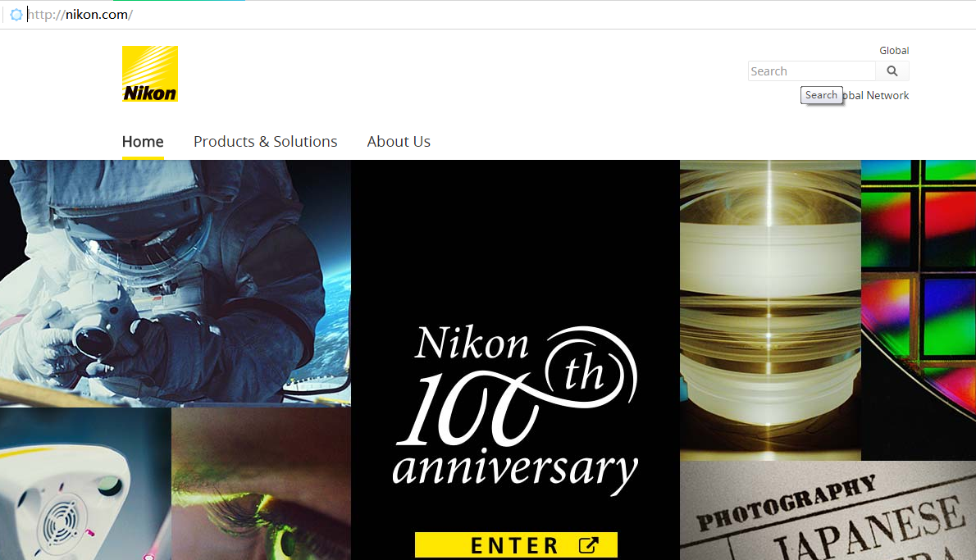Click the page loading icon in address bar
976x560 pixels.
coord(16,14)
